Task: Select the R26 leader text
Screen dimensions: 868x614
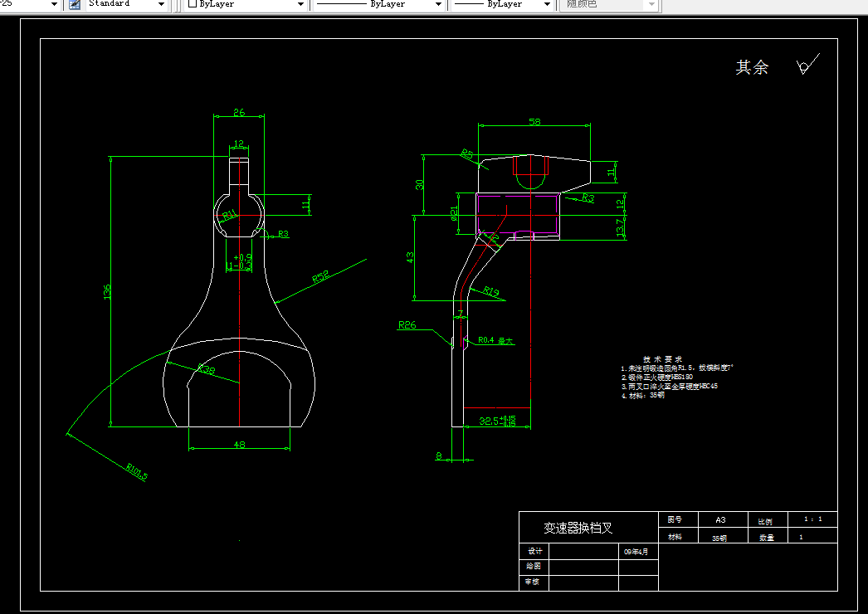Action: [x=407, y=325]
